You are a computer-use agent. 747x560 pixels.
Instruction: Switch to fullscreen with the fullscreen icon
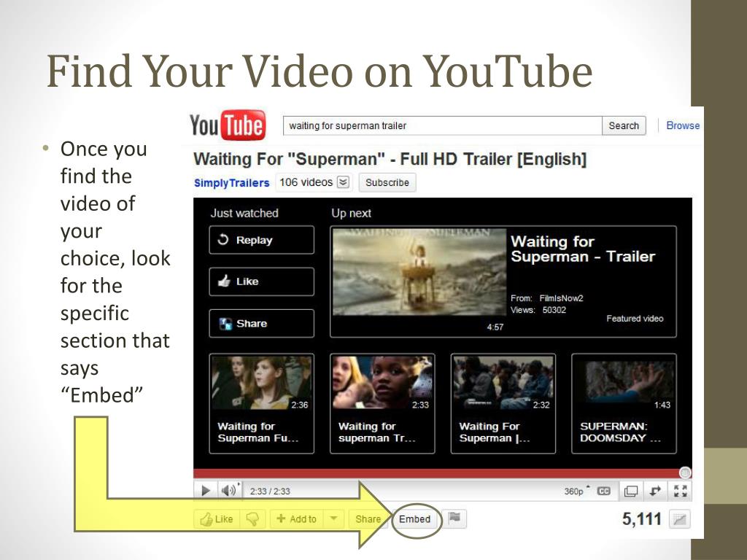[681, 491]
